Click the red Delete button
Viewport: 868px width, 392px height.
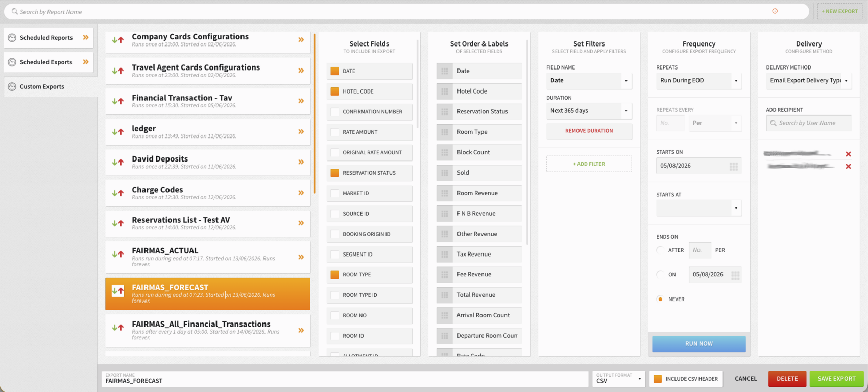(x=787, y=379)
